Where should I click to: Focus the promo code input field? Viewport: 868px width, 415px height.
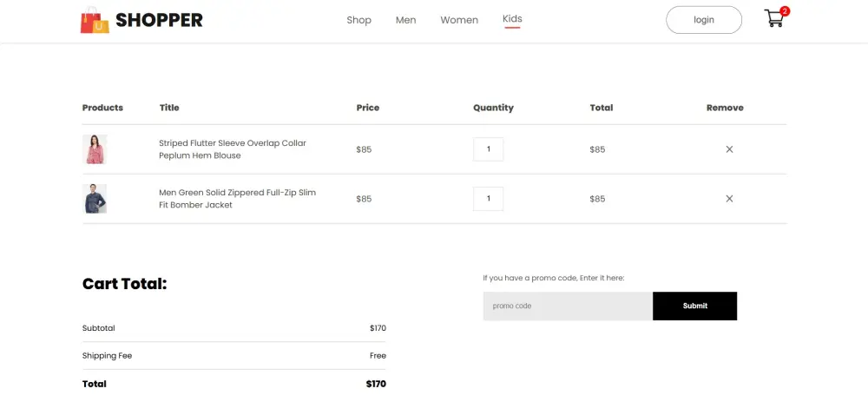568,306
